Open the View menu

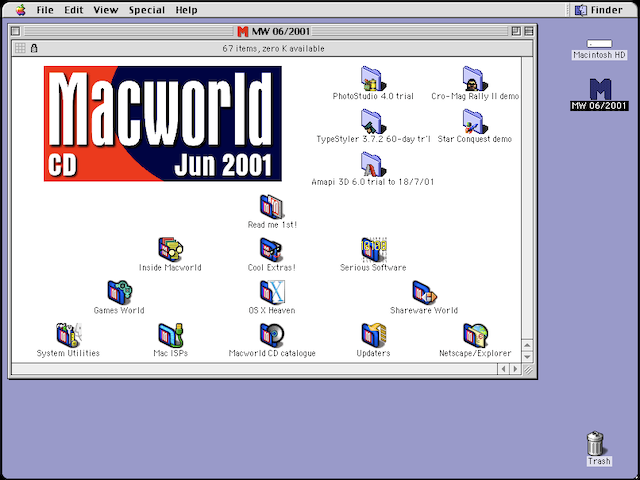point(106,10)
